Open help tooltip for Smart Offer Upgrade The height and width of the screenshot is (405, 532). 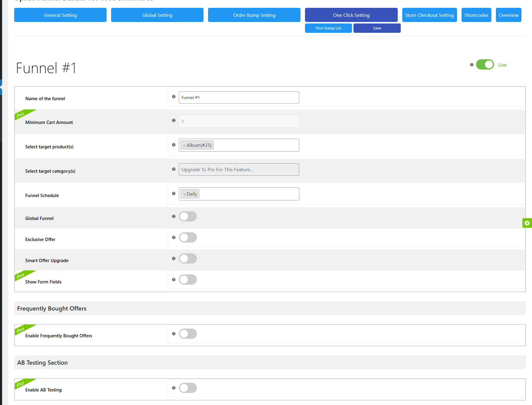pos(174,258)
